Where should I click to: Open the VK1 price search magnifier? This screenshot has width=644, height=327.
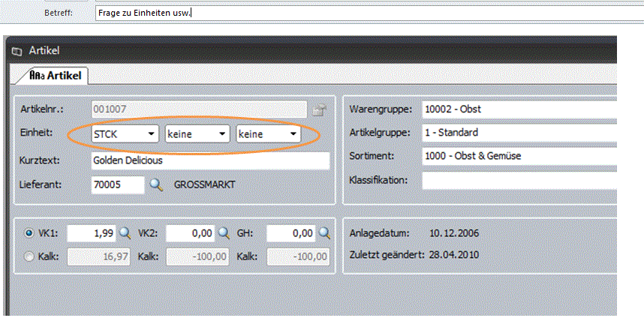(x=125, y=233)
